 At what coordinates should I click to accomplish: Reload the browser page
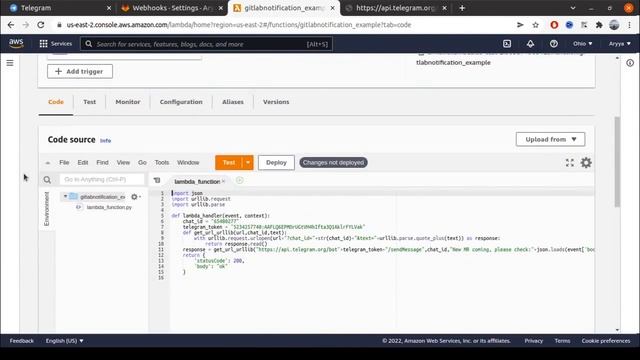pyautogui.click(x=41, y=25)
